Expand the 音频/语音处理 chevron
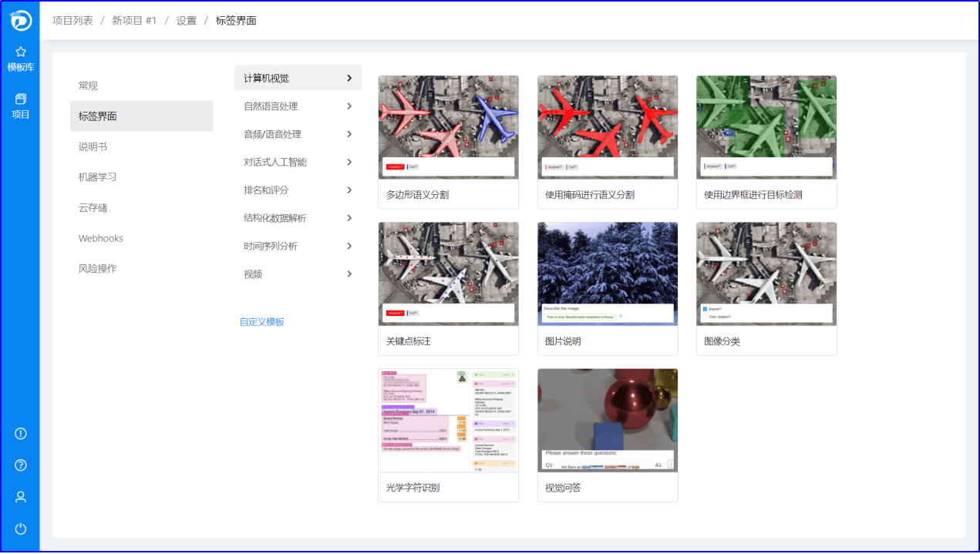980x554 pixels. coord(349,134)
